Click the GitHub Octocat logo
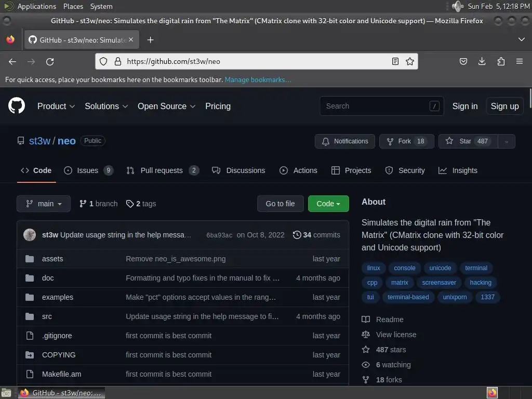This screenshot has width=532, height=399. click(x=17, y=106)
